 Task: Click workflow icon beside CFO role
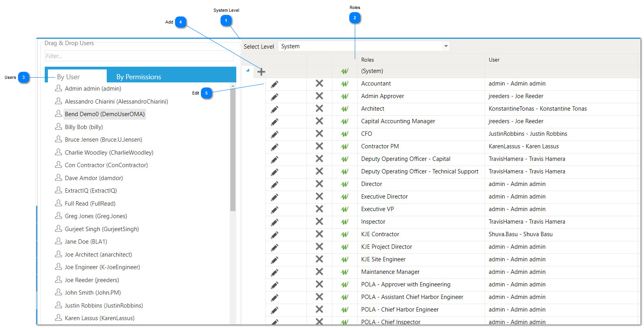pos(345,134)
